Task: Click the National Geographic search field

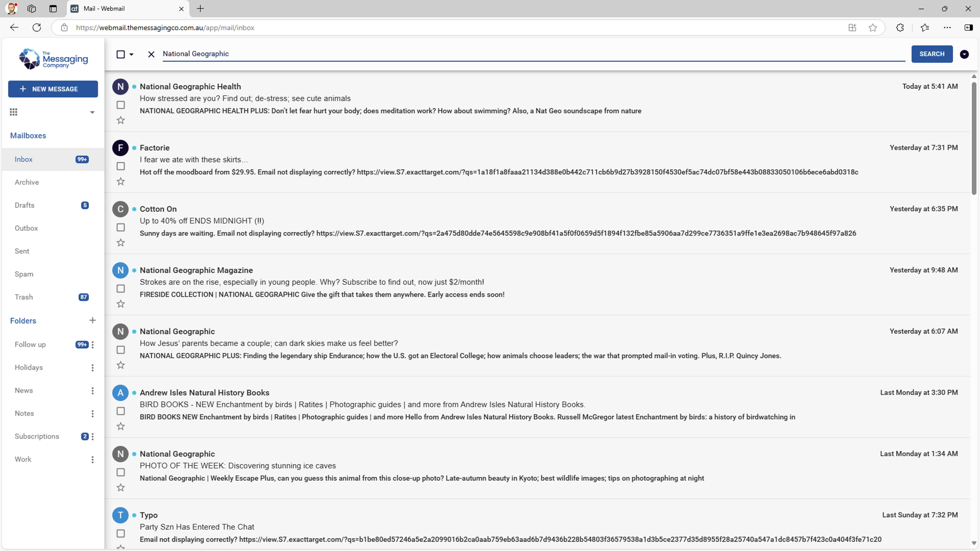Action: click(x=534, y=54)
